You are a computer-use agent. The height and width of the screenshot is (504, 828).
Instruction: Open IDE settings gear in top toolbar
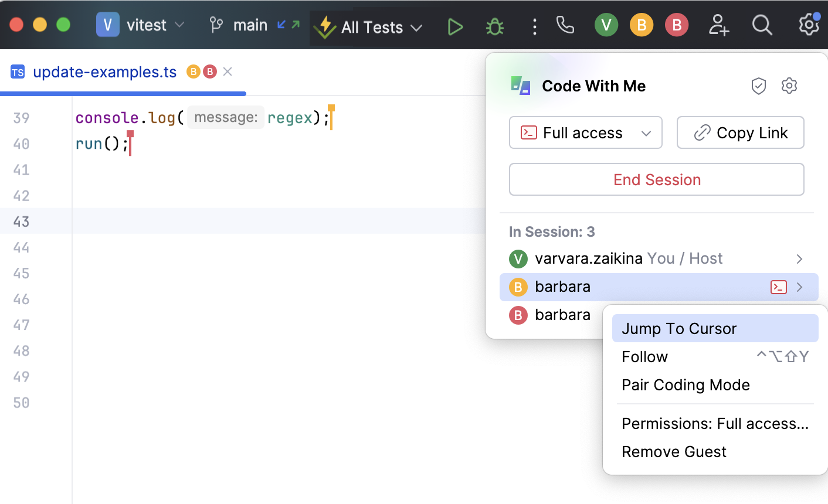(x=809, y=25)
